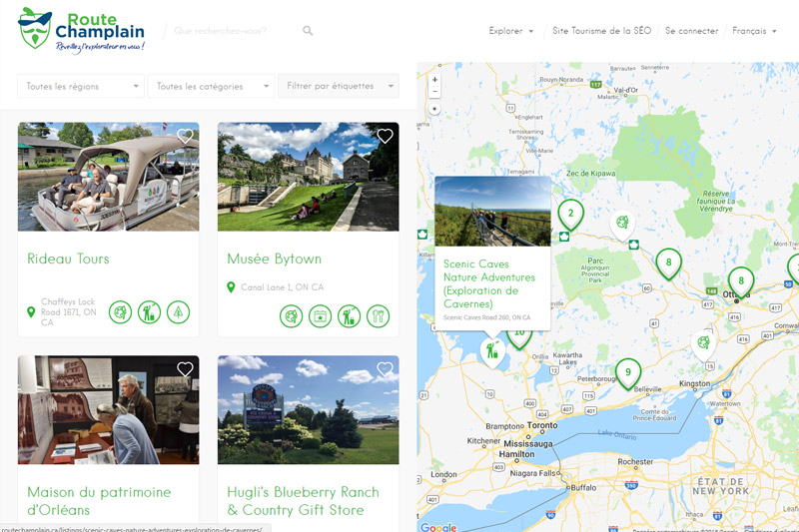Click Se connecter
This screenshot has height=532, width=799.
[691, 31]
